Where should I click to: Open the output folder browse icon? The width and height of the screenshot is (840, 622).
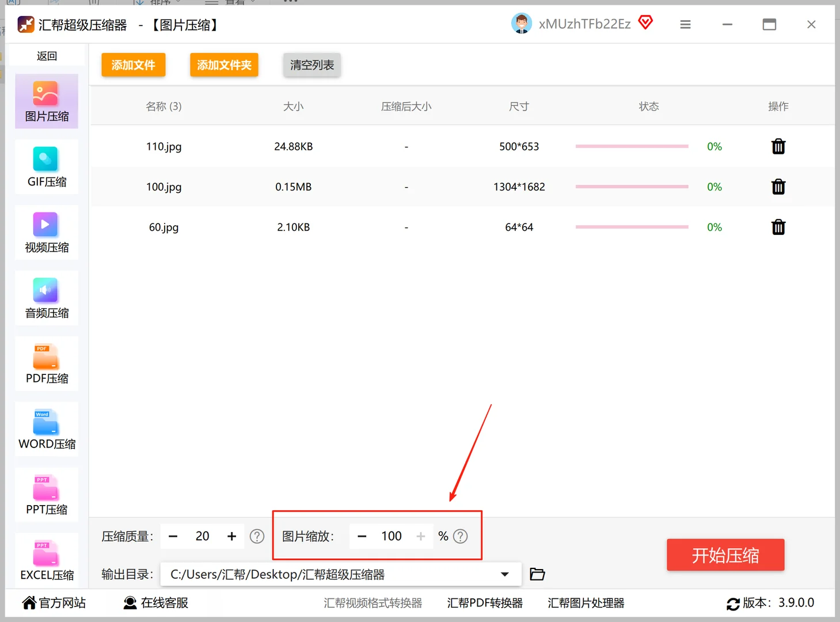537,574
